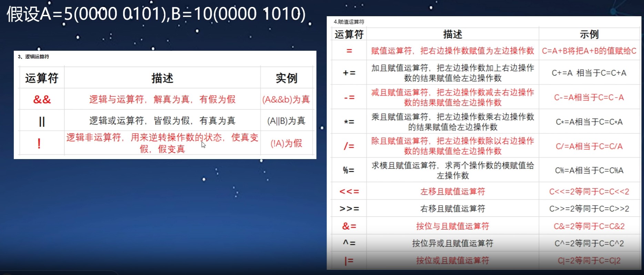Click the 'C%=A相当于C=C%A' example

(x=589, y=170)
